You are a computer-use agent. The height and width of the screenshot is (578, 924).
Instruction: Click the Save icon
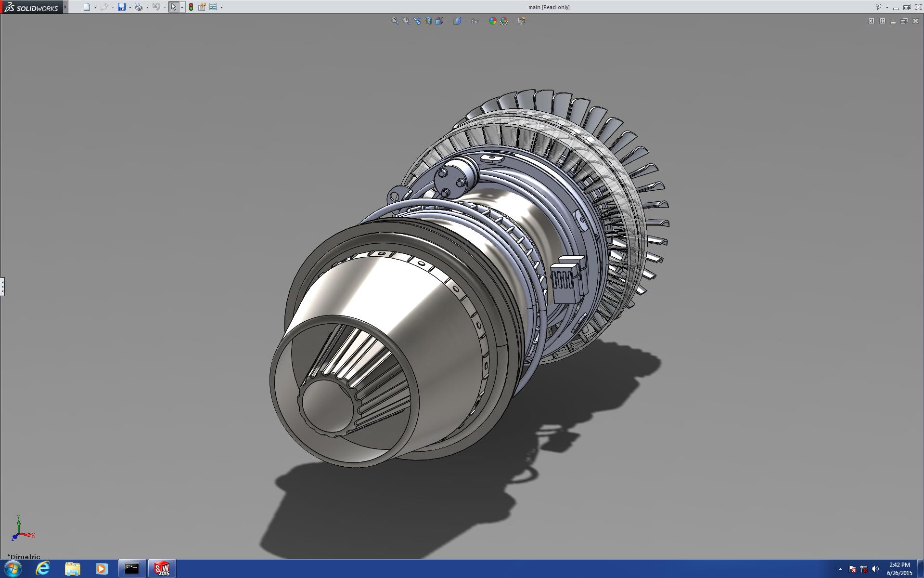pyautogui.click(x=122, y=7)
